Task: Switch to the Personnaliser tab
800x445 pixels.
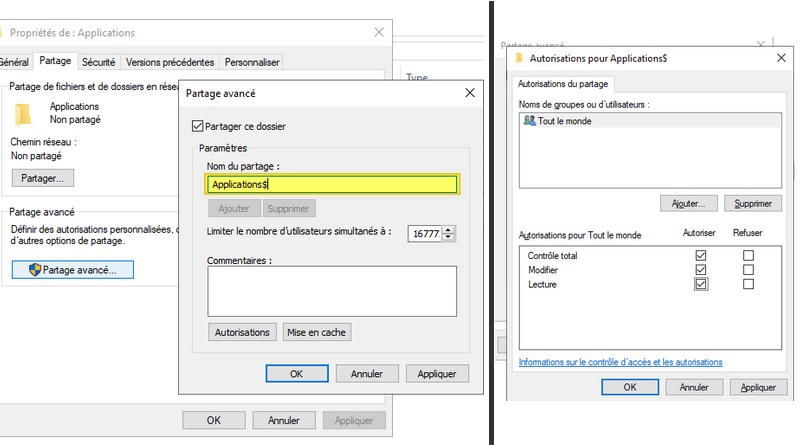Action: [x=251, y=62]
